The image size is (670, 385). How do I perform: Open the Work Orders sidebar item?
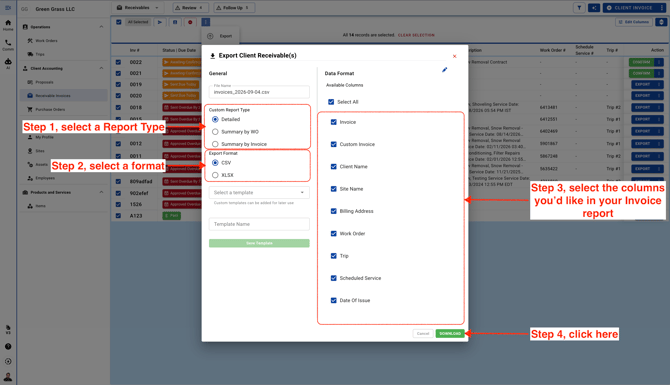point(46,41)
